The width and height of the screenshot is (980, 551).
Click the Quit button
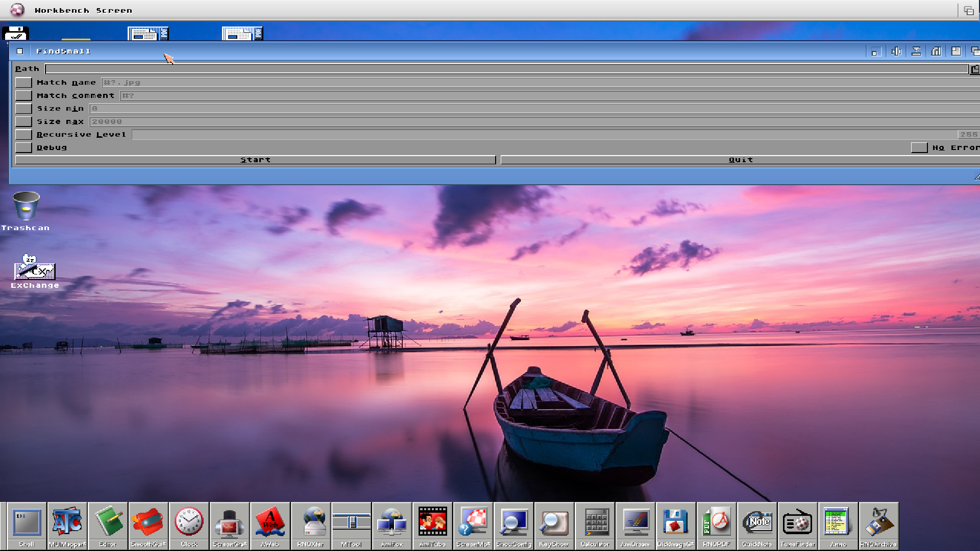coord(740,160)
